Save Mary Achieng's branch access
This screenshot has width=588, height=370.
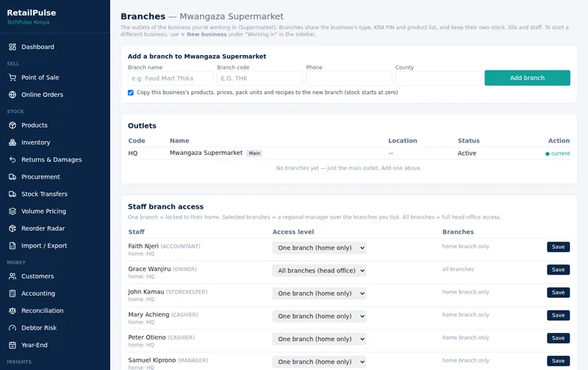559,316
